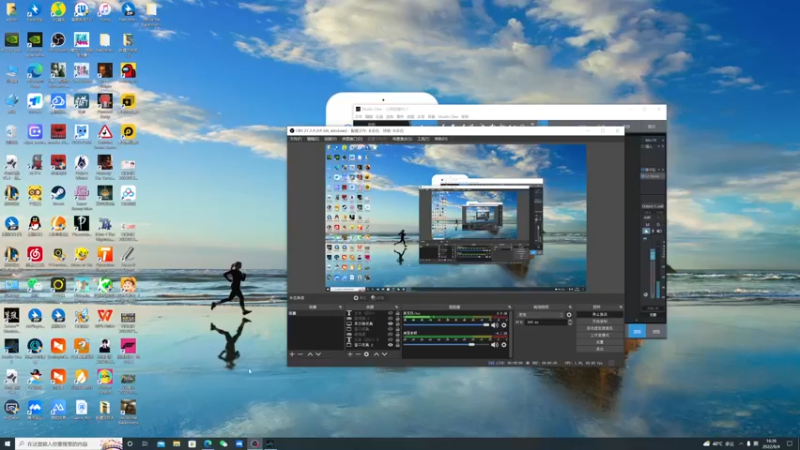This screenshot has height=450, width=800.
Task: Click the transition duration stepper arrows
Action: click(x=570, y=322)
